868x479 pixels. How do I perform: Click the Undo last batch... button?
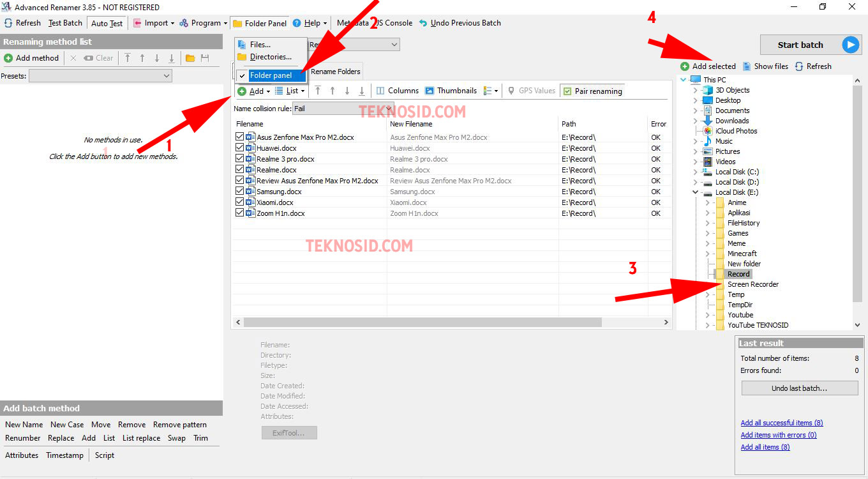pos(800,388)
